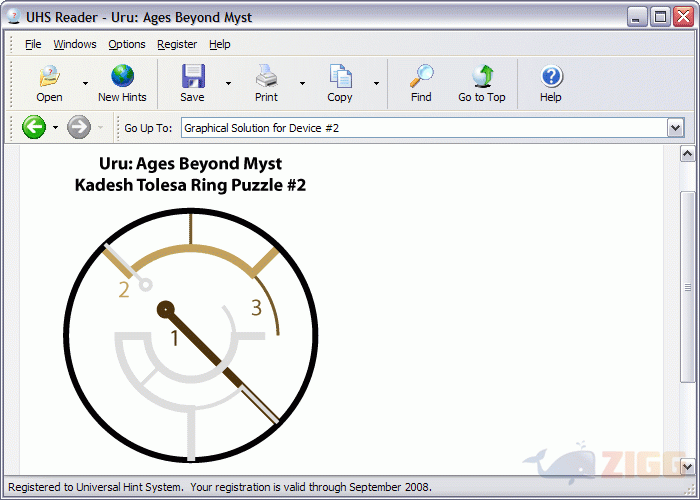The height and width of the screenshot is (500, 700).
Task: Click the registration status bar text
Action: (x=220, y=487)
